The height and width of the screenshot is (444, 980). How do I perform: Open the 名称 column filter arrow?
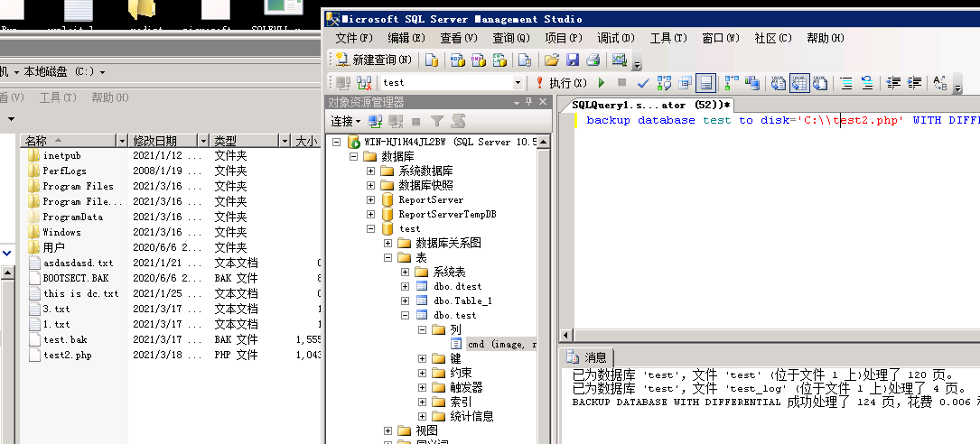pyautogui.click(x=121, y=141)
